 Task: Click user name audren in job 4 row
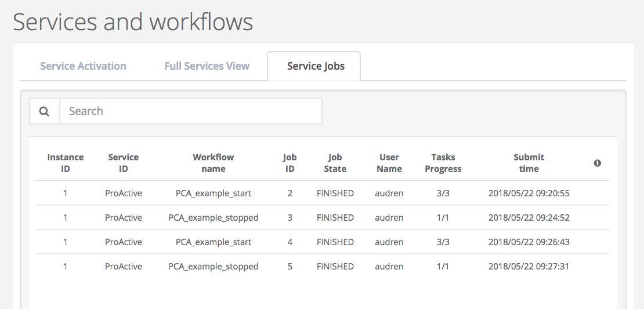pos(389,242)
